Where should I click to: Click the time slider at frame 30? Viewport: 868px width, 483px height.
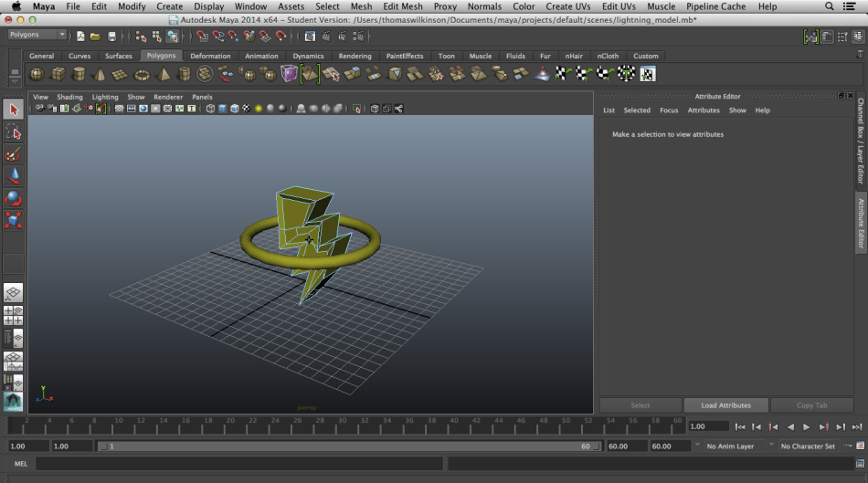pos(343,426)
